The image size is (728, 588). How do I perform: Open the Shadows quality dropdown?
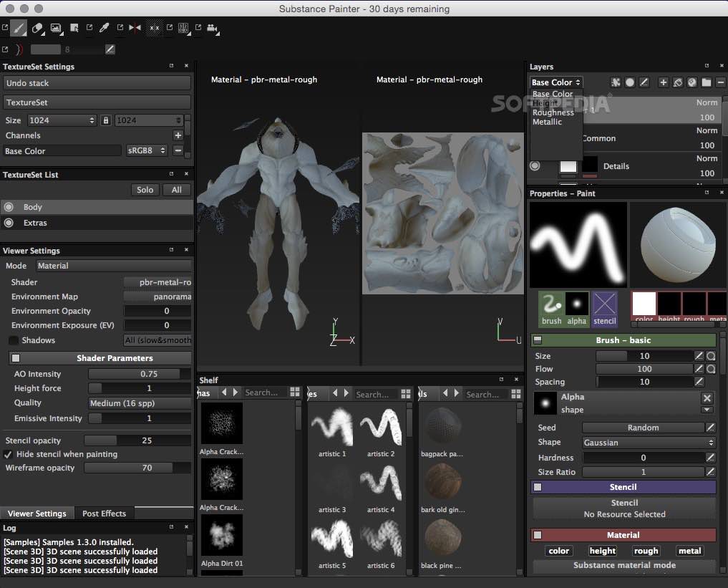click(157, 340)
